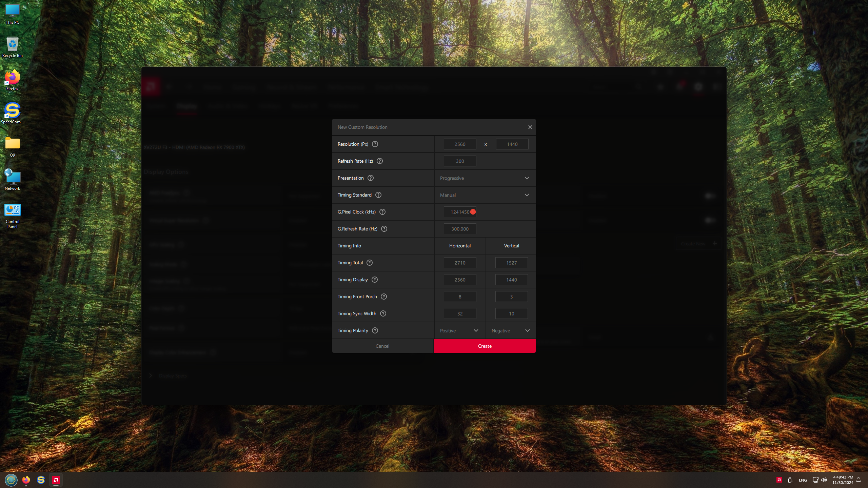Image resolution: width=868 pixels, height=488 pixels.
Task: Open the Timing Standard Manual dropdown
Action: 485,195
